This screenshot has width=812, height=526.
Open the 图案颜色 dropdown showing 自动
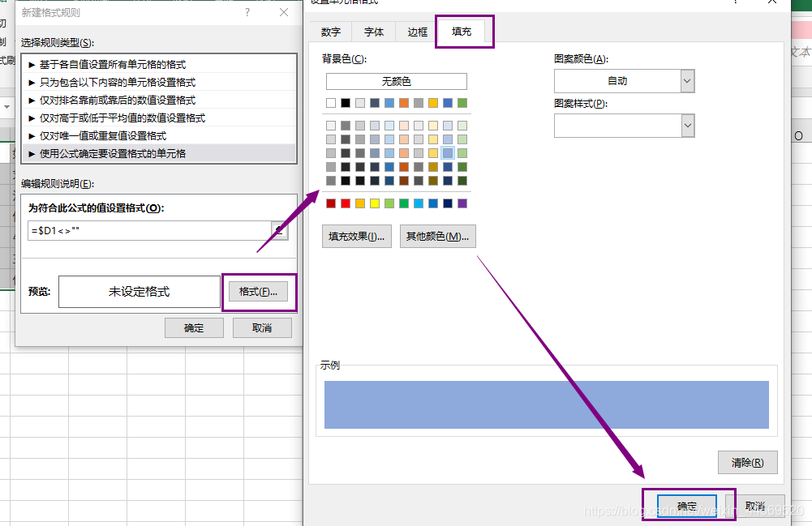pyautogui.click(x=624, y=81)
